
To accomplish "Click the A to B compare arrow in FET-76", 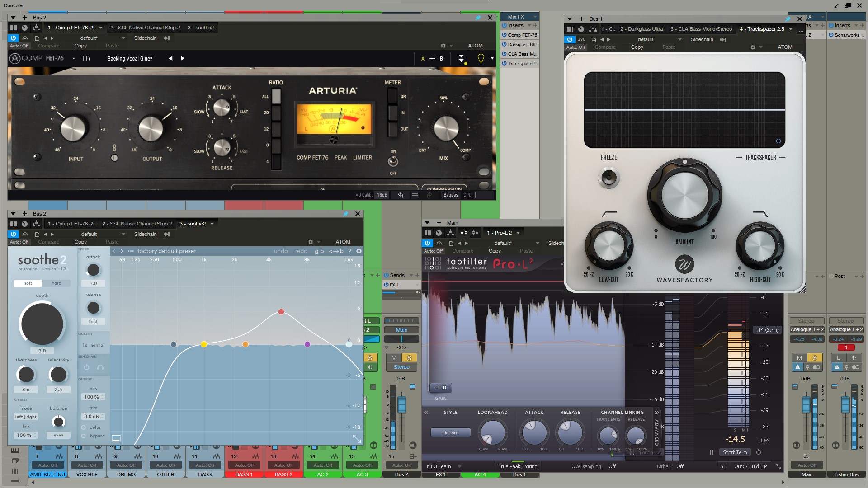I will tap(432, 58).
